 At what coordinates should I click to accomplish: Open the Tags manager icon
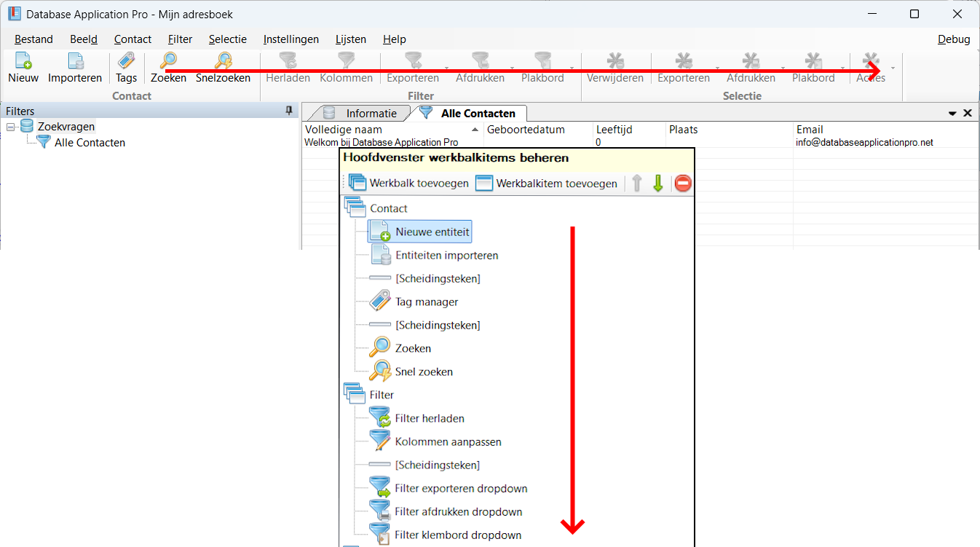(x=126, y=62)
